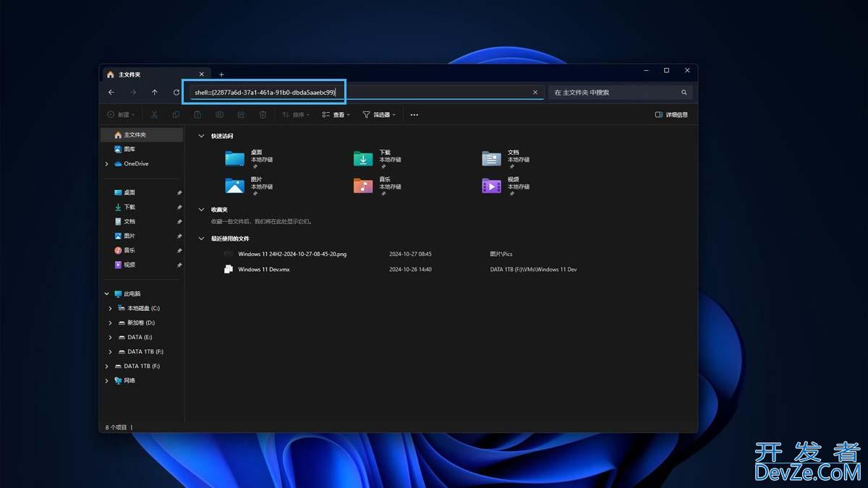The height and width of the screenshot is (488, 868).
Task: Open the 音乐 folder in Quick access
Action: click(363, 185)
